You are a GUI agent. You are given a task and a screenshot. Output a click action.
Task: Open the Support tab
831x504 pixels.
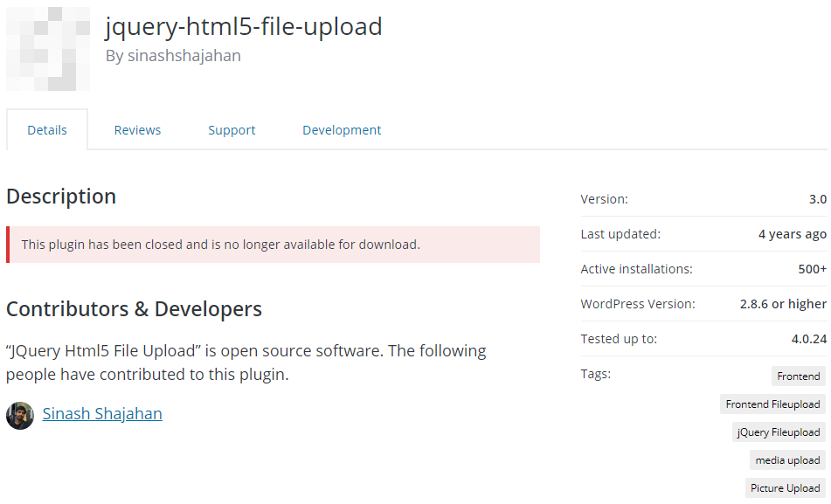(x=232, y=130)
